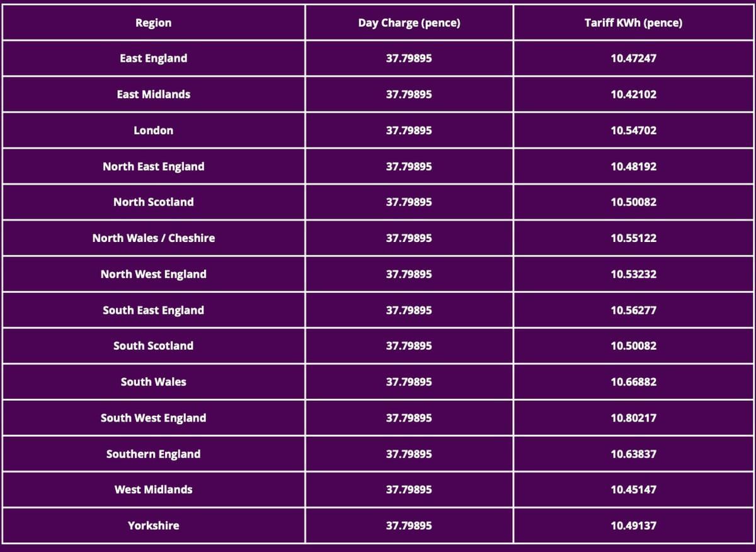Viewport: 756px width, 552px height.
Task: Click the Yorkshire day charge value
Action: tap(409, 525)
